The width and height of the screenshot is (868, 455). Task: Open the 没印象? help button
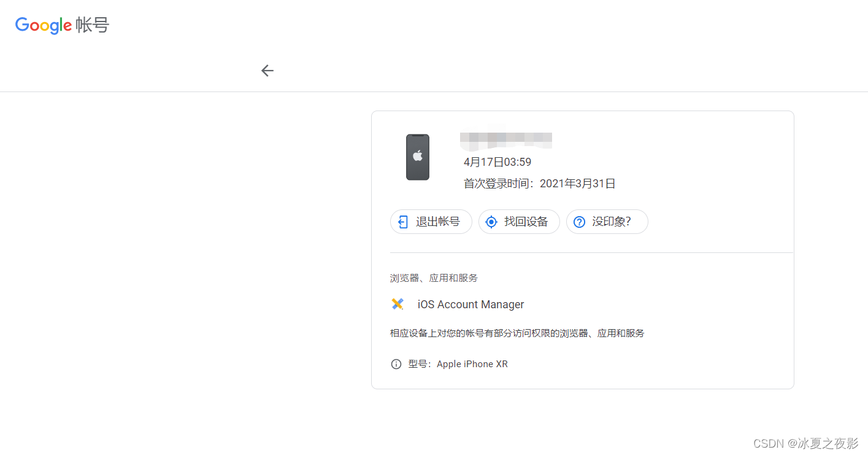click(x=607, y=222)
